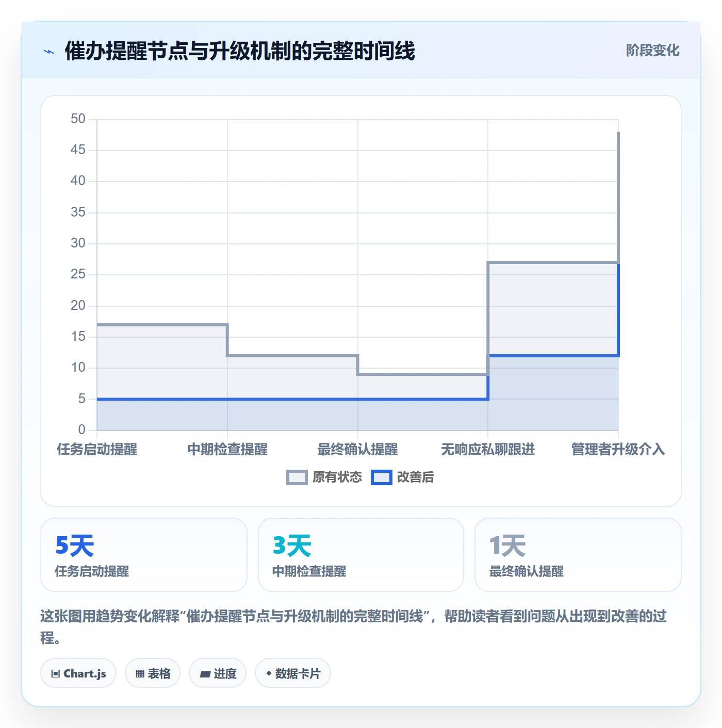Screen dimensions: 722x728
Task: Click the diamond icon in 数据卡片 tag
Action: coord(269,673)
